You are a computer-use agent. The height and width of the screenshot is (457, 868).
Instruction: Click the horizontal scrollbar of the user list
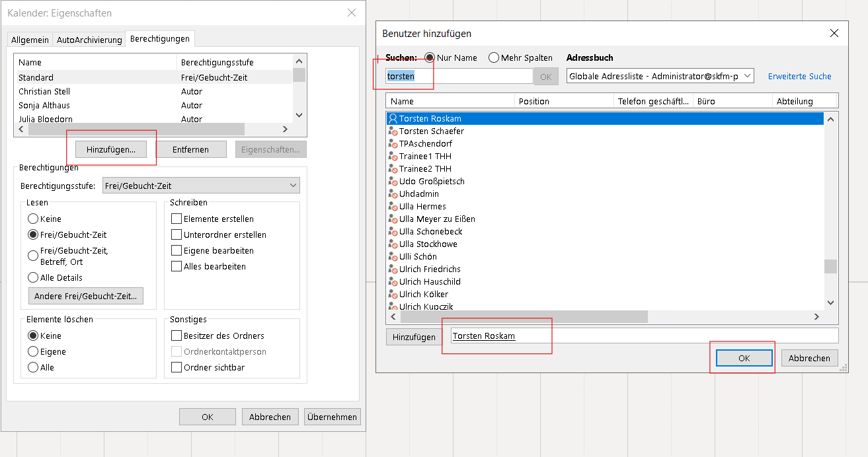tap(516, 317)
